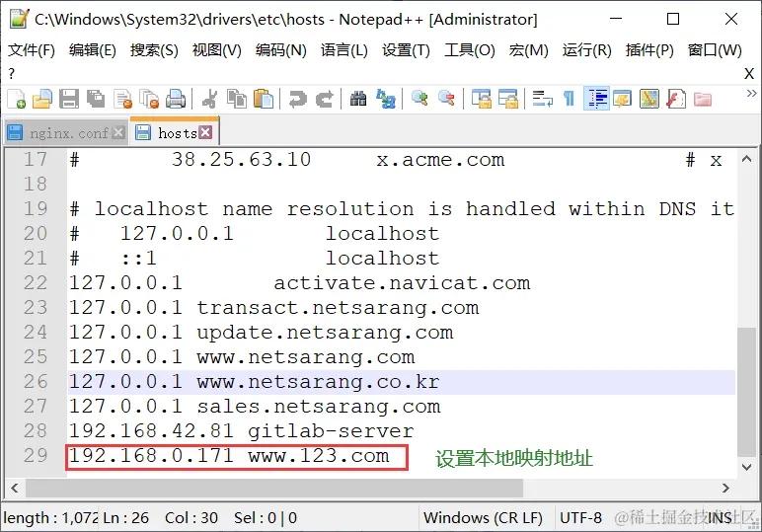Click the horizontal scrollbar thumb
Viewport: 762px width, 532px height.
click(x=274, y=488)
